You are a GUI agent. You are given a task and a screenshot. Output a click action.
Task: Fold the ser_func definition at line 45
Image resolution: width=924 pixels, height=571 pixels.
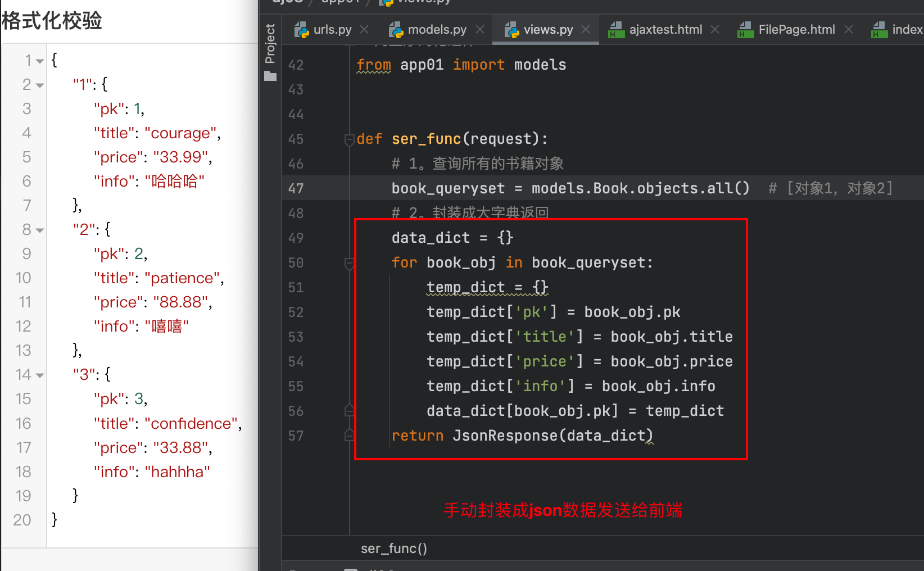coord(349,139)
